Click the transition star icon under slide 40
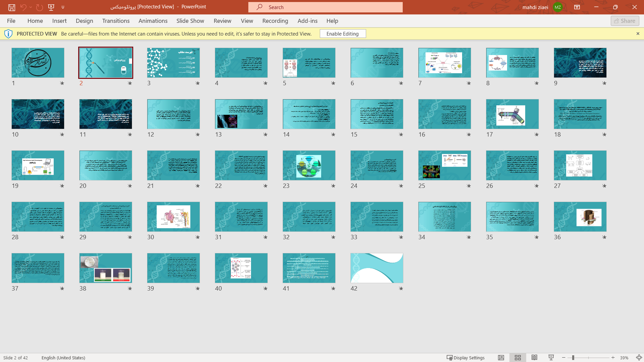644x362 pixels. [265, 289]
